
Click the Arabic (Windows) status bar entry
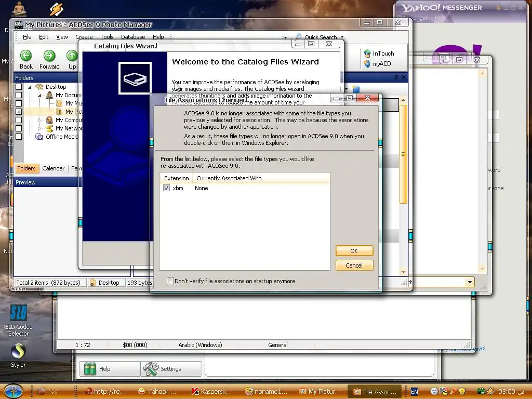coord(200,345)
